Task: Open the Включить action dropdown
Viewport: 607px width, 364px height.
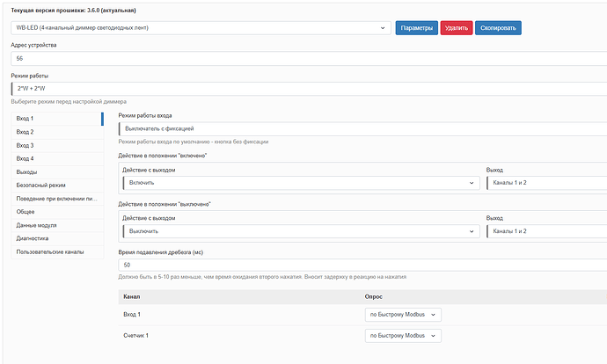Action: pyautogui.click(x=299, y=183)
